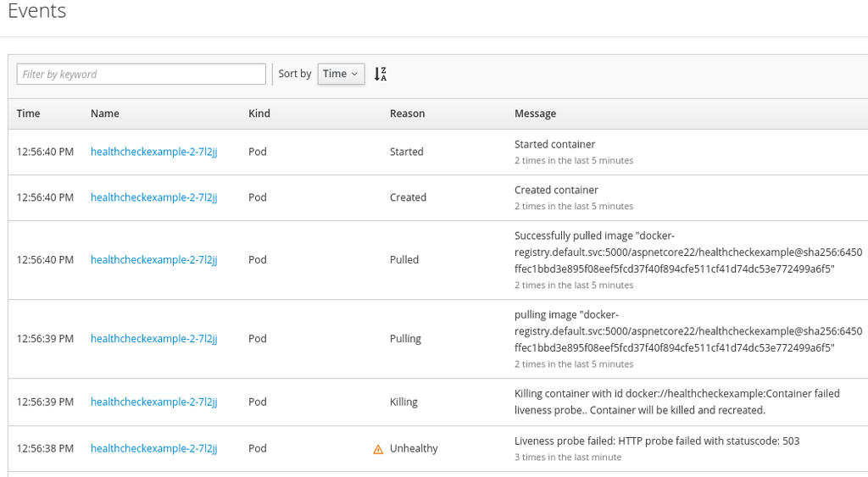Viewport: 868px width, 477px height.
Task: Open healthcheckexample pod link in Killing row
Action: (153, 402)
